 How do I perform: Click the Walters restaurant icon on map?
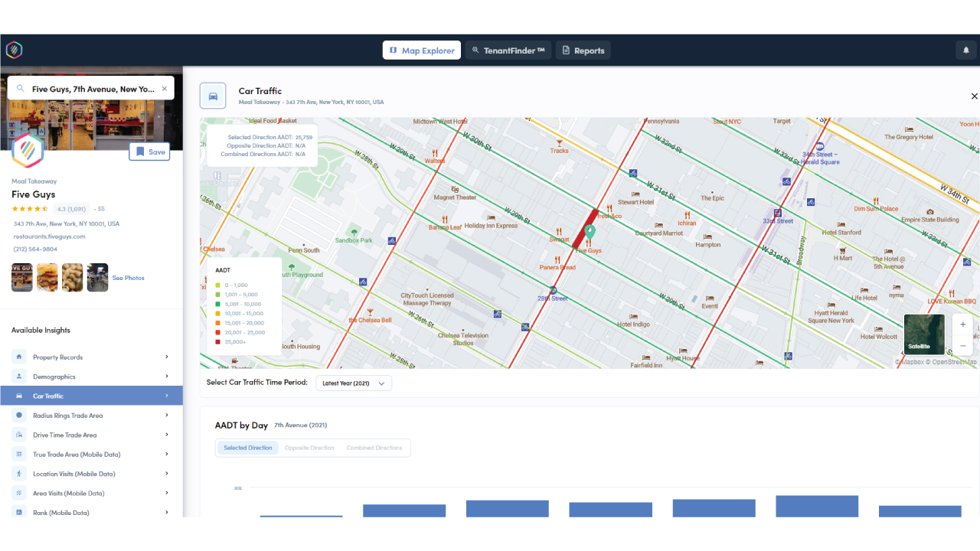click(x=435, y=152)
